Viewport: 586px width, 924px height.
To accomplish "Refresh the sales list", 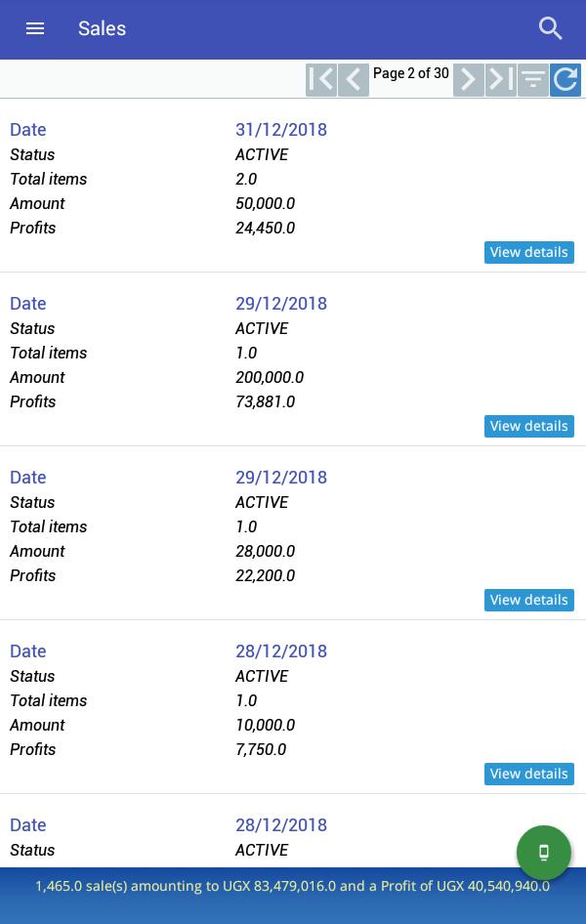I will pos(565,79).
